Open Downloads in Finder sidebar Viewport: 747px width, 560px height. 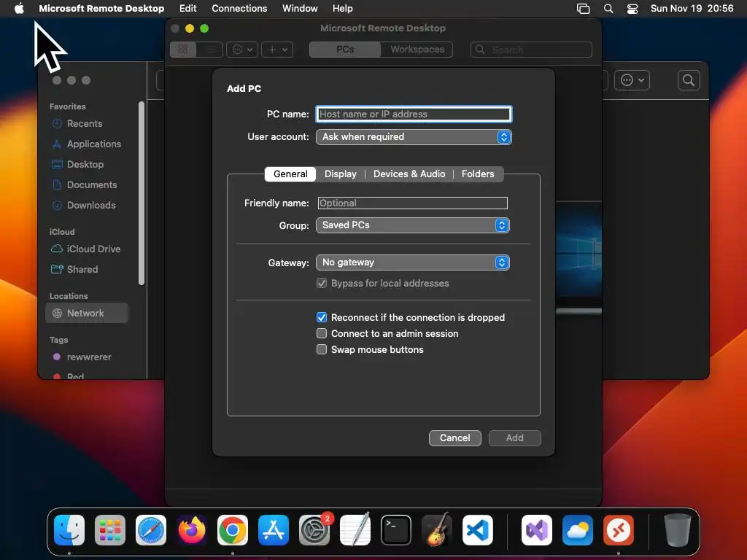(x=91, y=206)
